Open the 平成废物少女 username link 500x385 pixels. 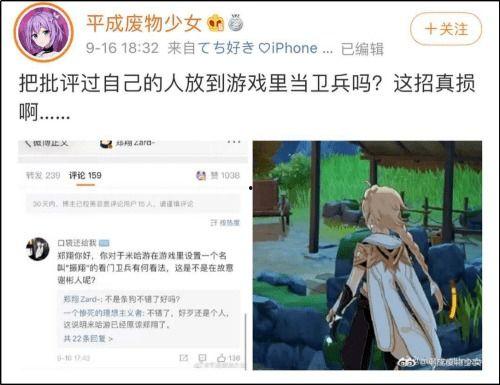pyautogui.click(x=144, y=23)
